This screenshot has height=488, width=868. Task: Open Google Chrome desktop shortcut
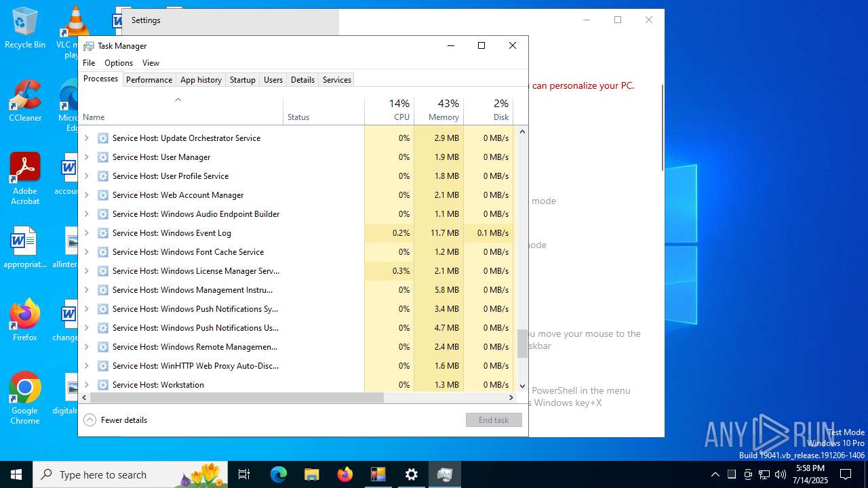click(25, 399)
